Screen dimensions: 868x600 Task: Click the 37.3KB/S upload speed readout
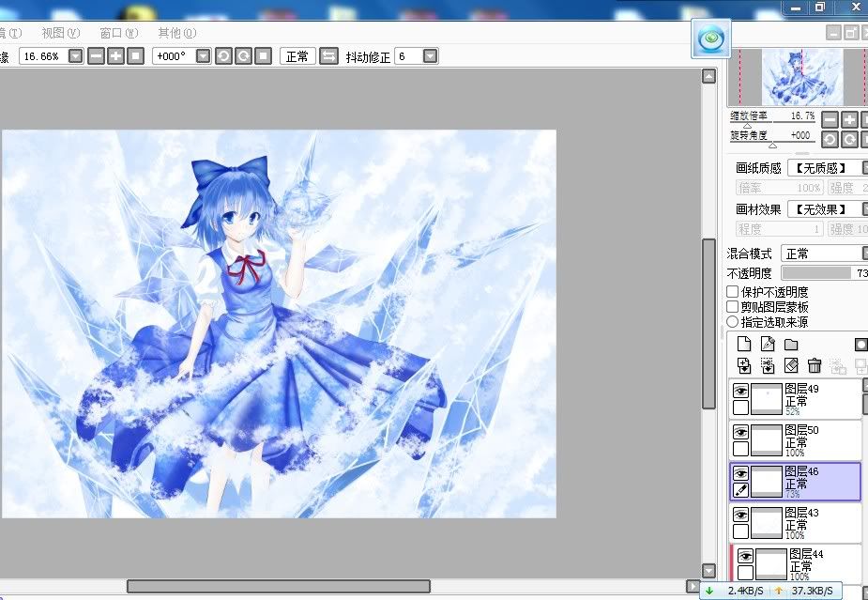click(x=812, y=591)
